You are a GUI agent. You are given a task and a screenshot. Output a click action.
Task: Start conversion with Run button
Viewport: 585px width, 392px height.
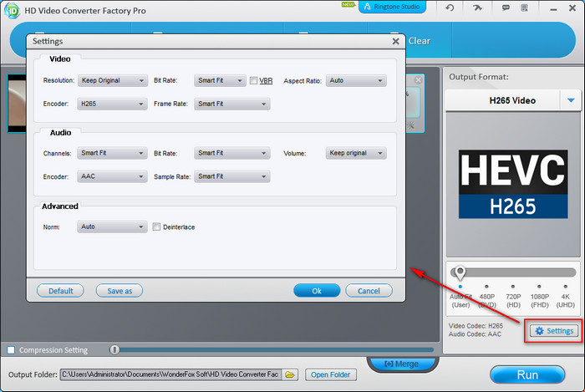coord(527,374)
